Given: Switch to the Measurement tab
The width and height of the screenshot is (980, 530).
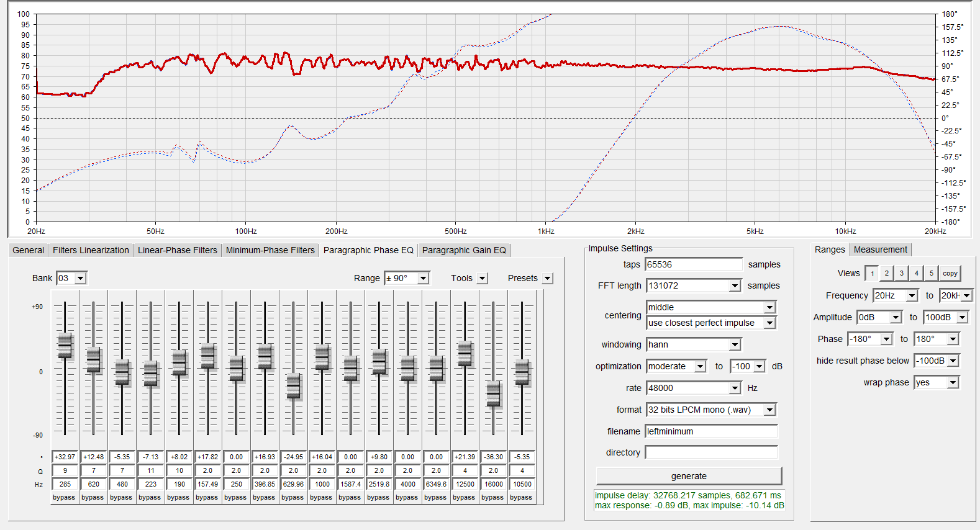Looking at the screenshot, I should pos(880,249).
